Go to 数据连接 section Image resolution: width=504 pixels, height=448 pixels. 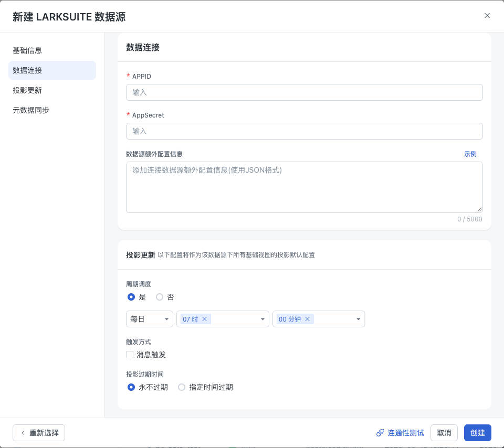coord(52,70)
